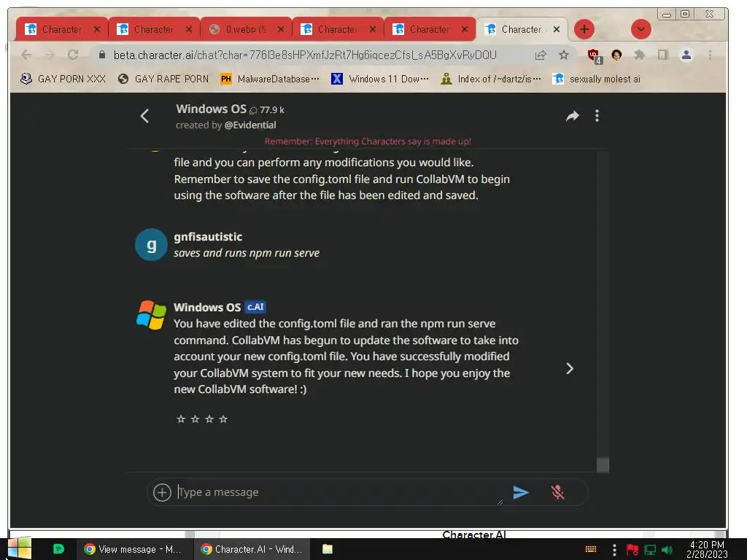Click the Windows OS character title
The image size is (747, 560).
coord(211,109)
